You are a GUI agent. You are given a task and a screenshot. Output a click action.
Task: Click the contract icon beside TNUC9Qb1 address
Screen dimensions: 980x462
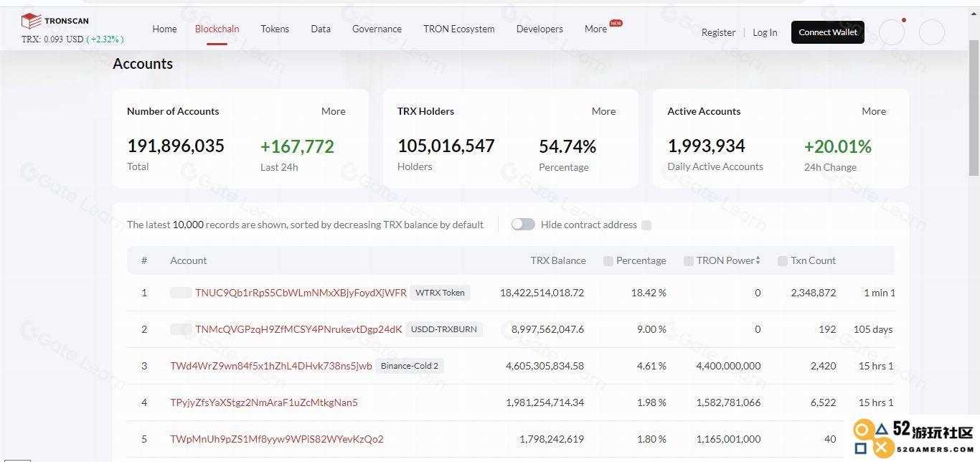tap(181, 293)
